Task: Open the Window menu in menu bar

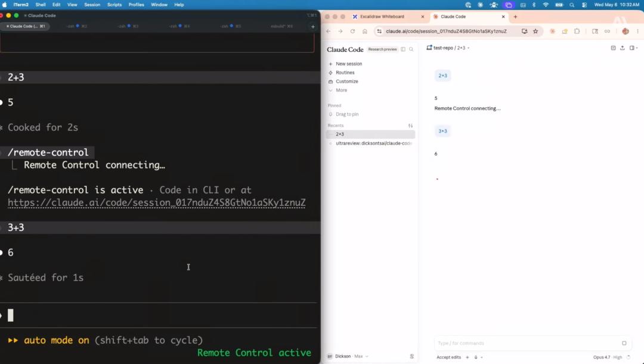Action: pos(159,5)
